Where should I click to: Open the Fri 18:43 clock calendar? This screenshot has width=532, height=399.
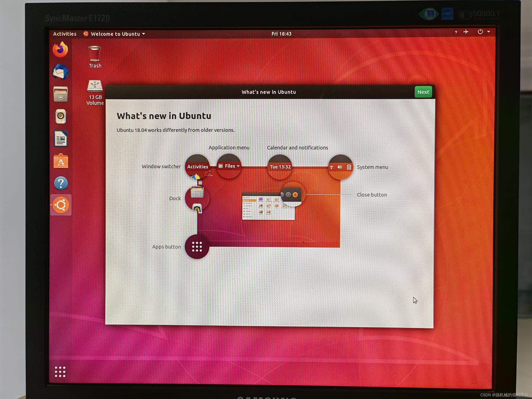point(281,34)
